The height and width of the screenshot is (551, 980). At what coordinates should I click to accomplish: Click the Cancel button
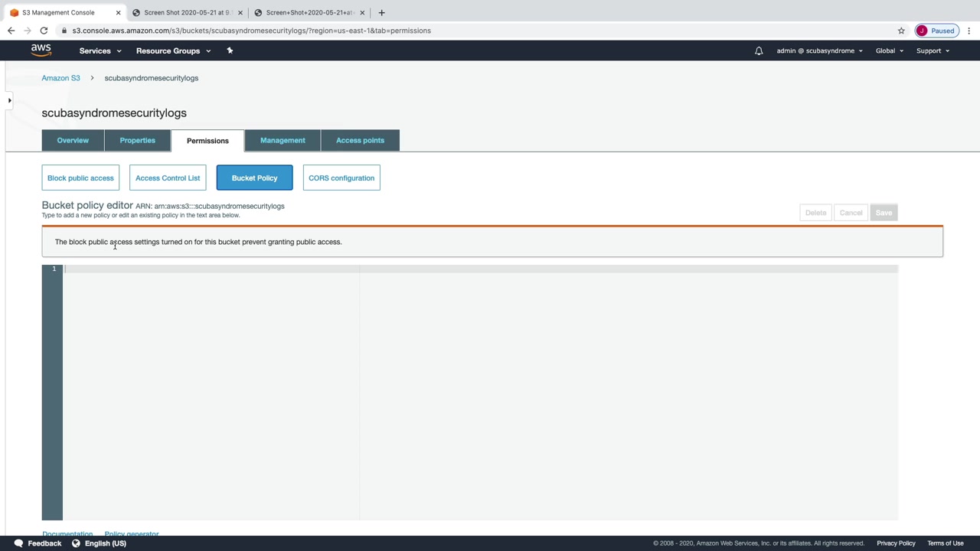(851, 213)
